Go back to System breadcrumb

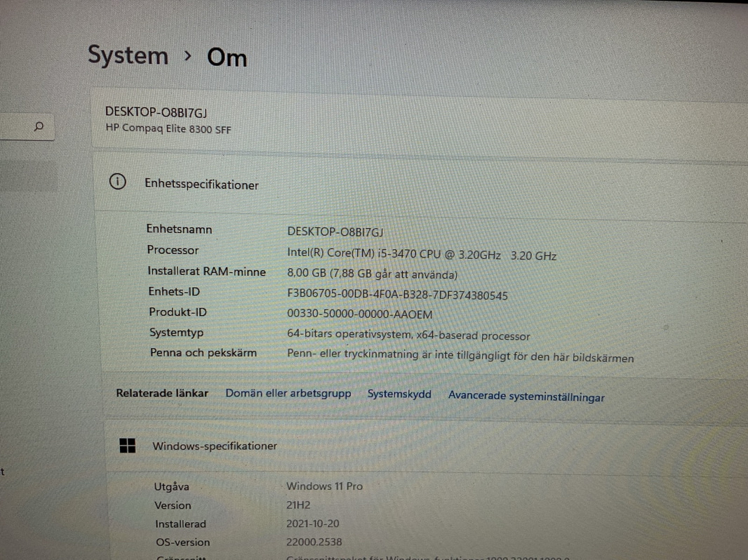(128, 56)
